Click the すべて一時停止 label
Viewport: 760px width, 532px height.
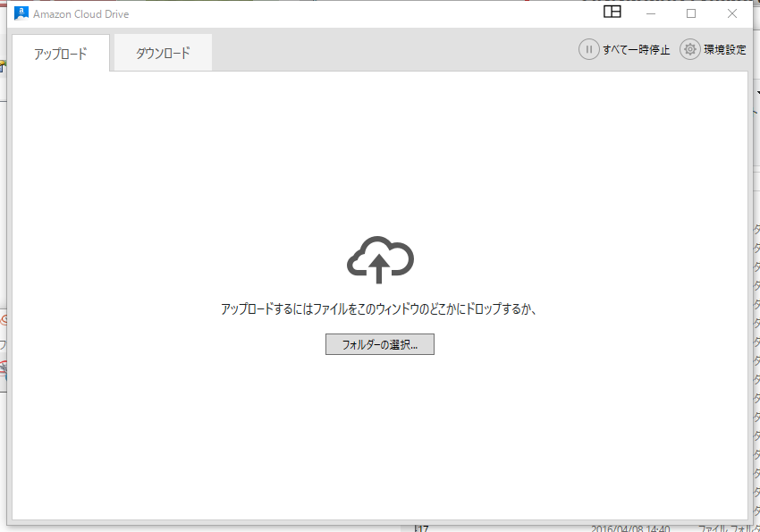click(636, 50)
